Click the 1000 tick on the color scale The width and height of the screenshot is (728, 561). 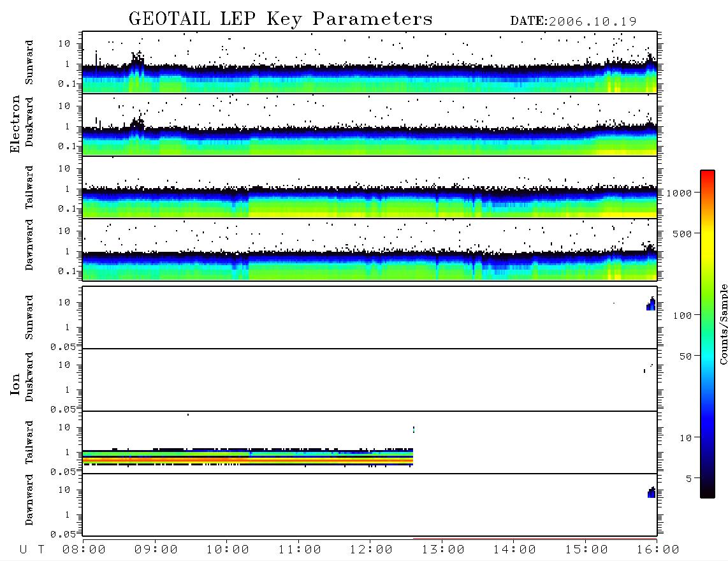click(679, 193)
